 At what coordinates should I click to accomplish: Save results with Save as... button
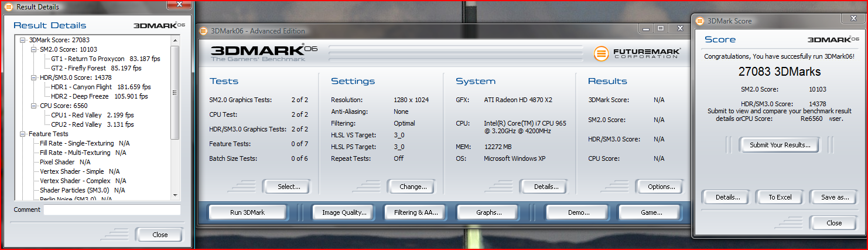click(833, 197)
